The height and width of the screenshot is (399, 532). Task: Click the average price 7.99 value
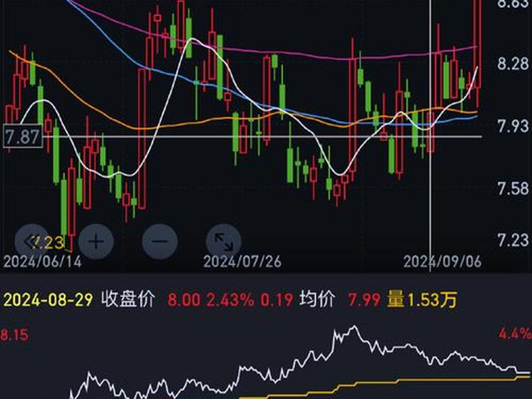tap(364, 300)
